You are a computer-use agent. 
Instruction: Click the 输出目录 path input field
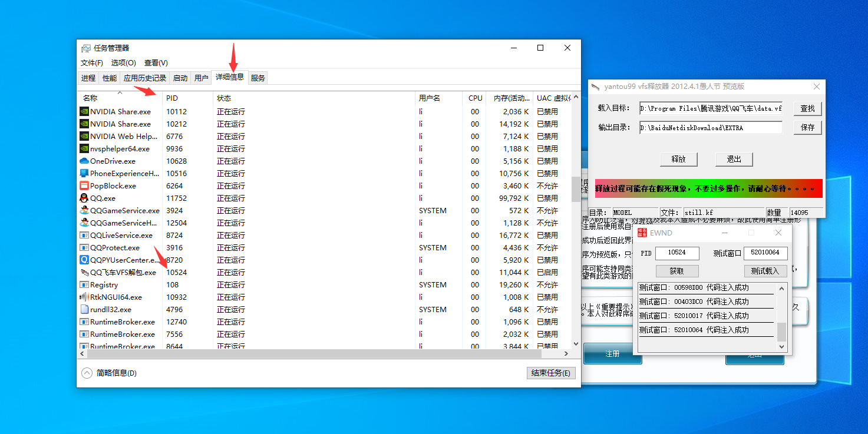pos(711,127)
